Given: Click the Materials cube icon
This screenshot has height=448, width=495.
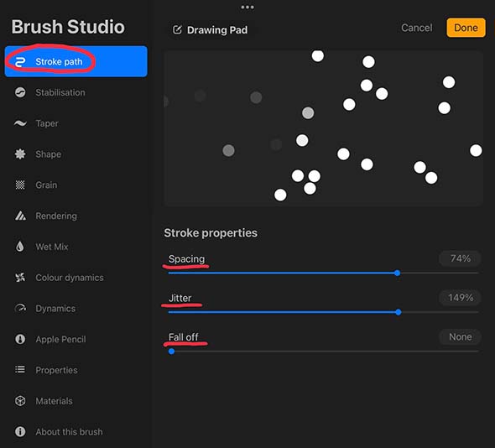Looking at the screenshot, I should [x=20, y=401].
